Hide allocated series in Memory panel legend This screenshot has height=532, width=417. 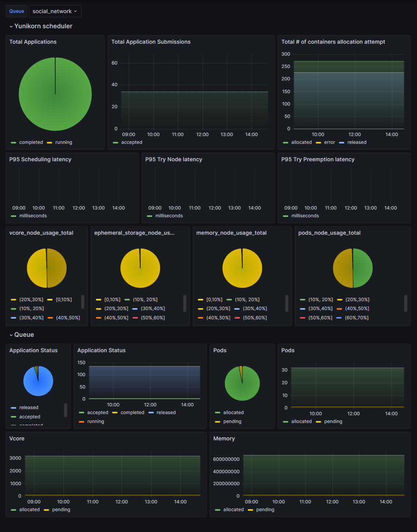[233, 510]
